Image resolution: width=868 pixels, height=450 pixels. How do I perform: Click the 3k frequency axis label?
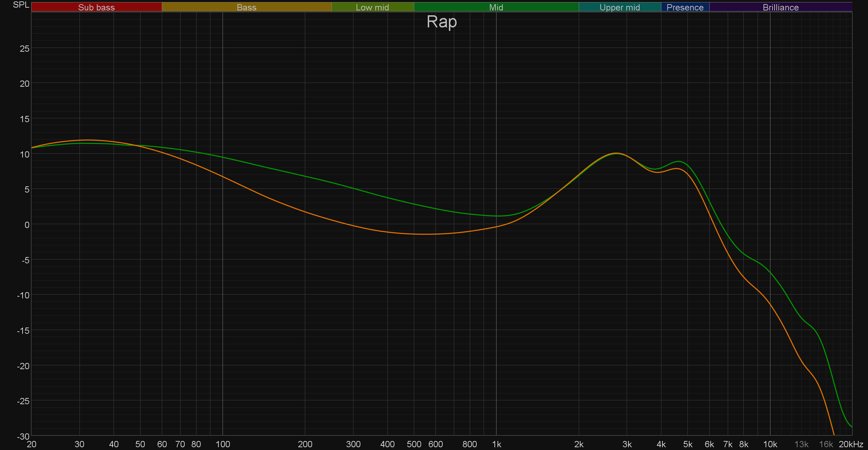(x=627, y=444)
